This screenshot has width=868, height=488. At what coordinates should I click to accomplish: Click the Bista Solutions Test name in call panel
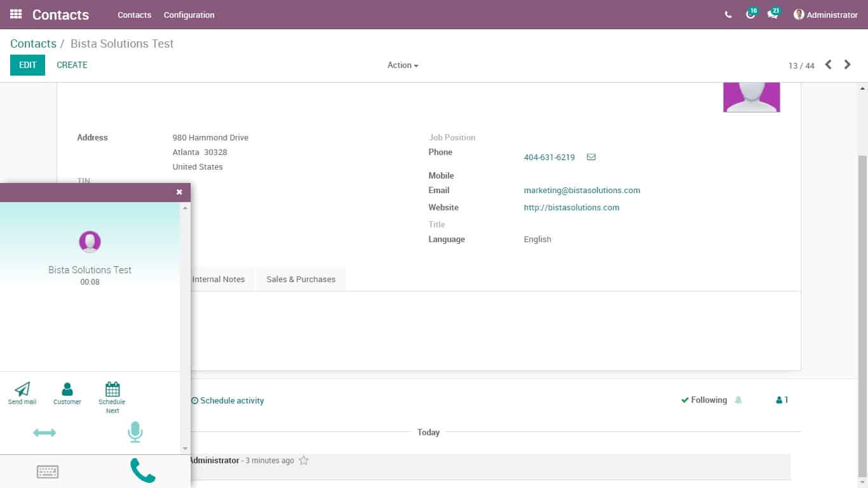pyautogui.click(x=90, y=270)
